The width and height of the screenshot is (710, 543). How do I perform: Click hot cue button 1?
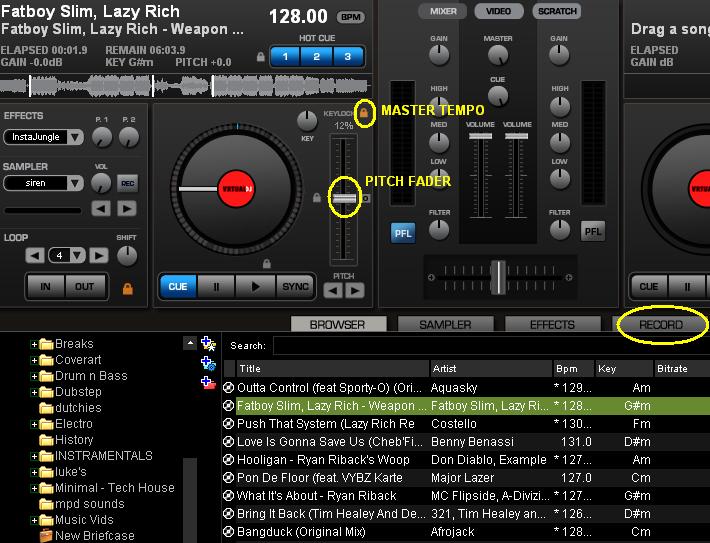[285, 57]
